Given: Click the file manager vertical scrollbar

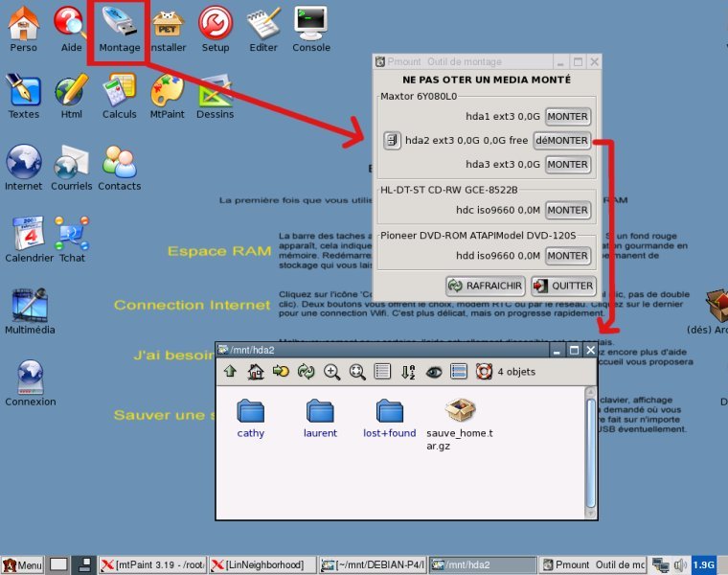Looking at the screenshot, I should click(591, 450).
